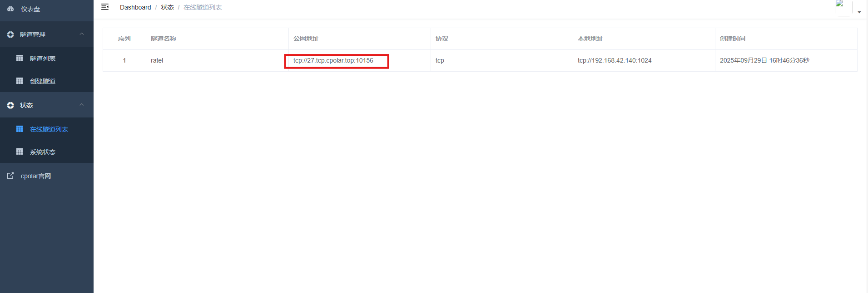Open the cpolar官网 link
This screenshot has width=868, height=293.
[36, 176]
